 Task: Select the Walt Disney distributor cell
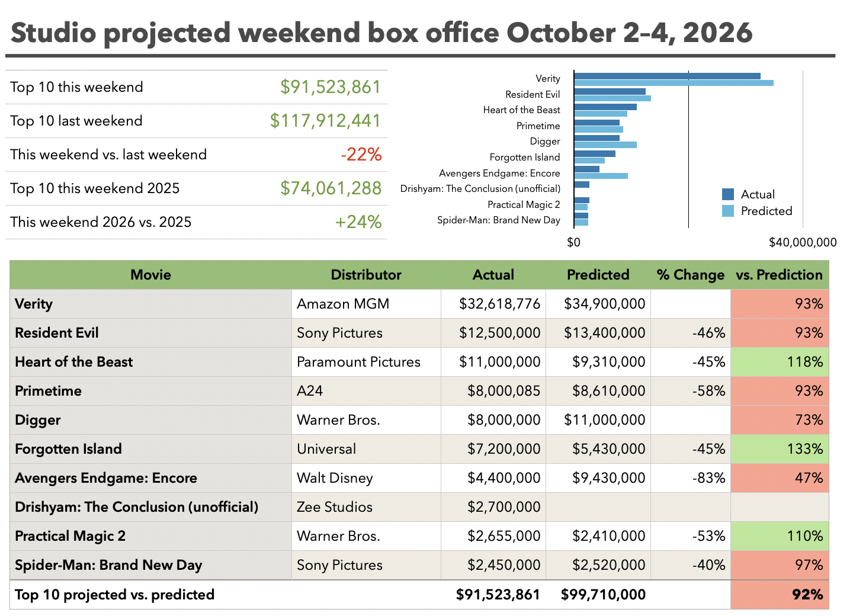tap(366, 478)
